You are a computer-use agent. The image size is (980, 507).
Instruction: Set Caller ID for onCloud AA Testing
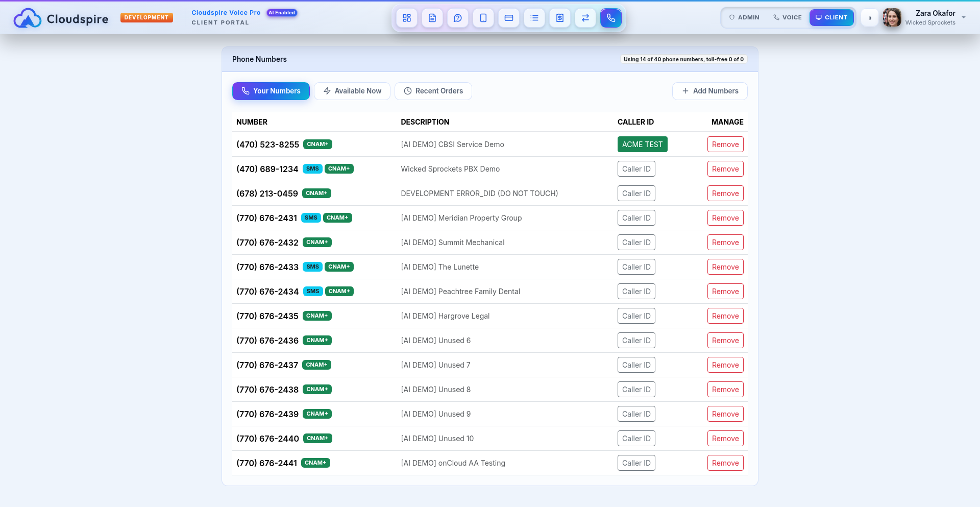click(636, 463)
